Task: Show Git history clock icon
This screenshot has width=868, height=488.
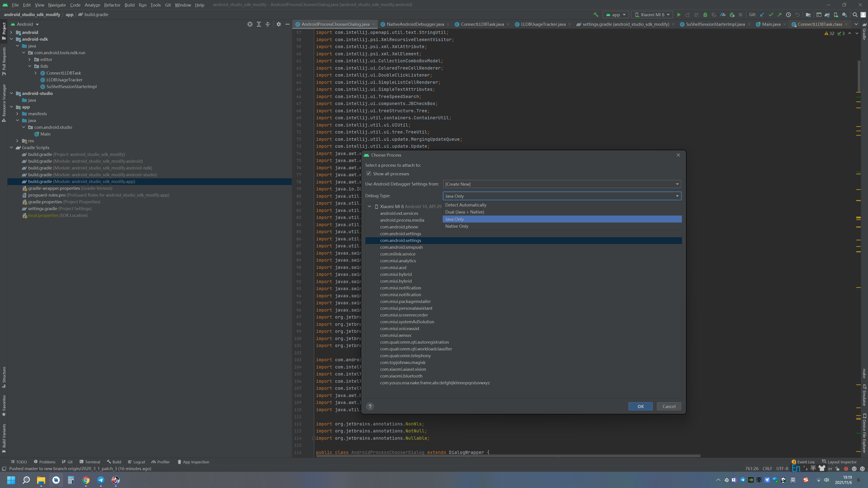Action: [788, 14]
